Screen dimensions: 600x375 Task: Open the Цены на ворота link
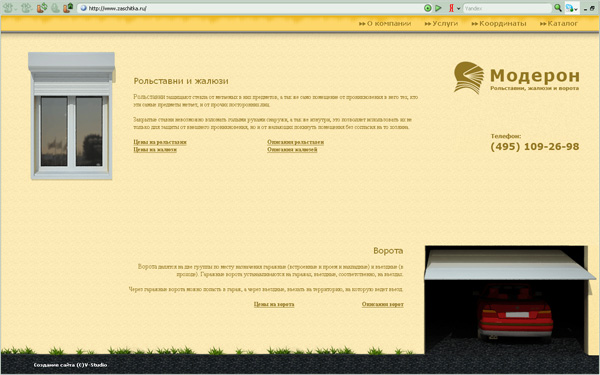(x=274, y=305)
